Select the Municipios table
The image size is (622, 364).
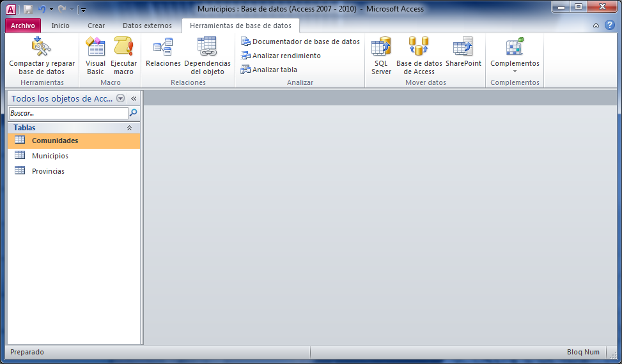tap(74, 156)
